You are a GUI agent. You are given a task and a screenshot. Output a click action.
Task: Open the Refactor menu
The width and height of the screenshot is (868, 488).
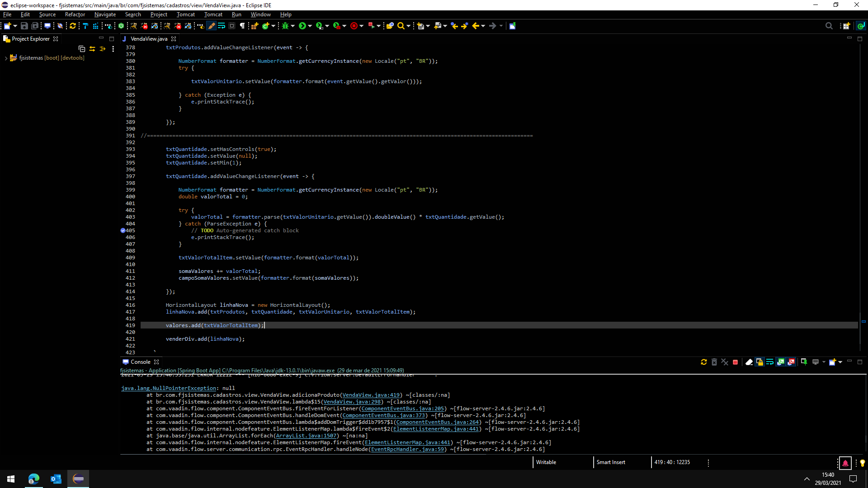(x=75, y=14)
